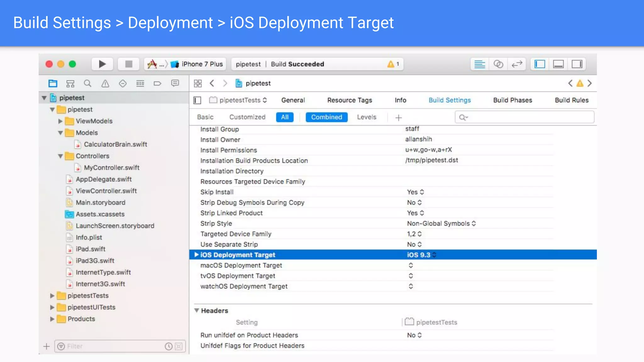Viewport: 644px width, 362px height.
Task: Toggle the left Navigator panel visibility
Action: [x=540, y=64]
